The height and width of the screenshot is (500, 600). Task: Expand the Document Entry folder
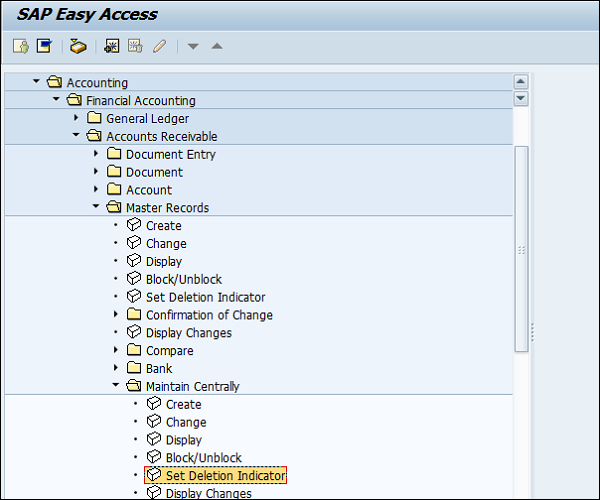tap(96, 154)
